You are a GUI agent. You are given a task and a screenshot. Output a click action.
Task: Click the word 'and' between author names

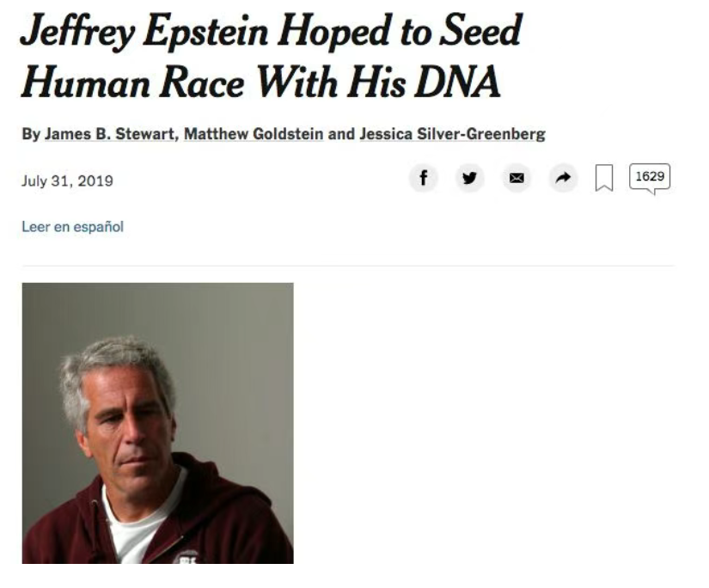(x=341, y=135)
